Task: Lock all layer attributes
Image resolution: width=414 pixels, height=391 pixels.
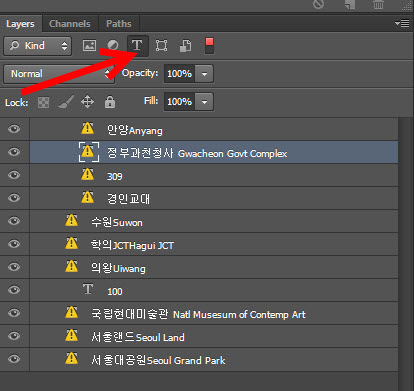Action: 110,102
